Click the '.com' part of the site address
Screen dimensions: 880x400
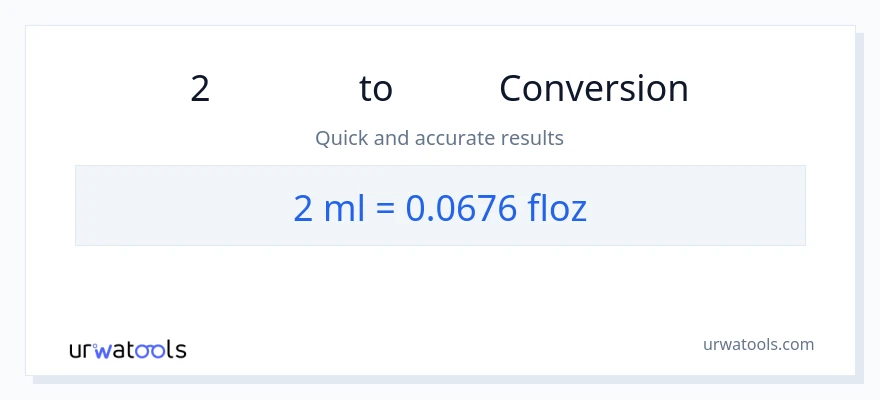tap(797, 344)
